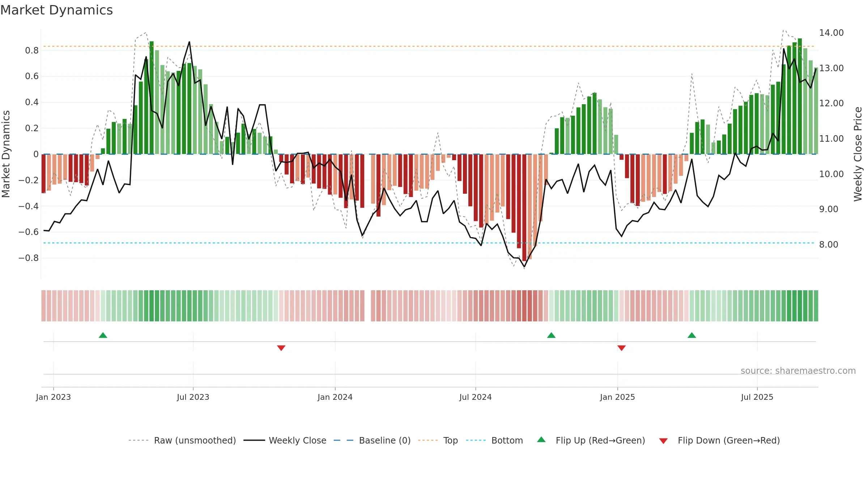
Task: Click the 0.8 left axis label
Action: coord(32,50)
